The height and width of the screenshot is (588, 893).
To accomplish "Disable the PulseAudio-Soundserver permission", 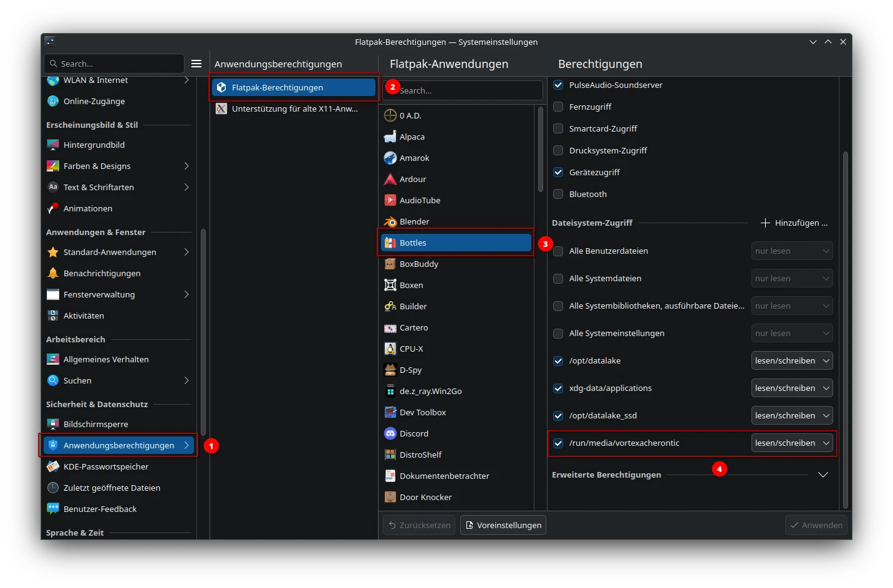I will 558,85.
